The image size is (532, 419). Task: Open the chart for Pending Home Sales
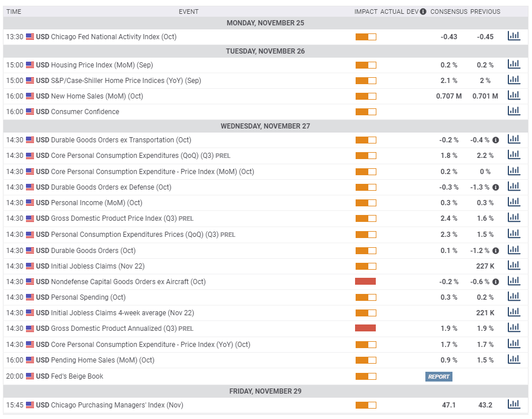(513, 360)
